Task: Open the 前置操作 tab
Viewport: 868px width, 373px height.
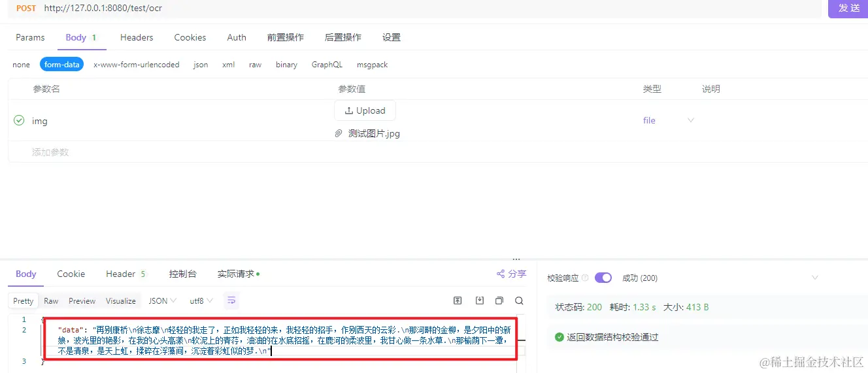Action: 286,37
